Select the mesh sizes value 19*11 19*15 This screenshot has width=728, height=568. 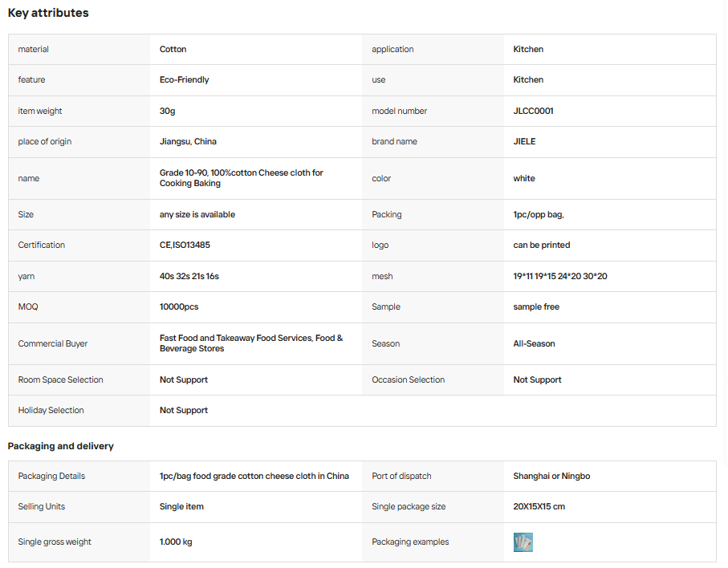point(560,276)
